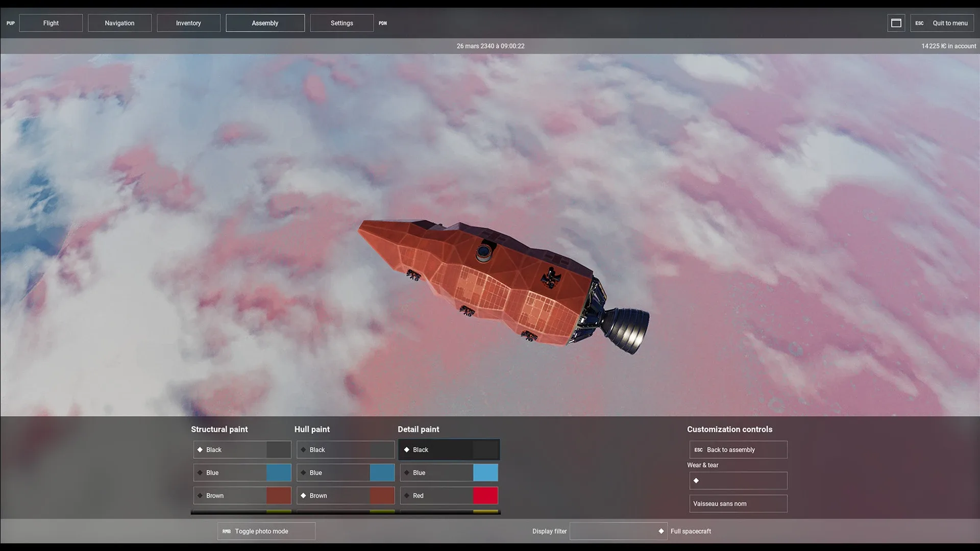This screenshot has width=980, height=551.
Task: Open the Settings tab
Action: pos(341,23)
